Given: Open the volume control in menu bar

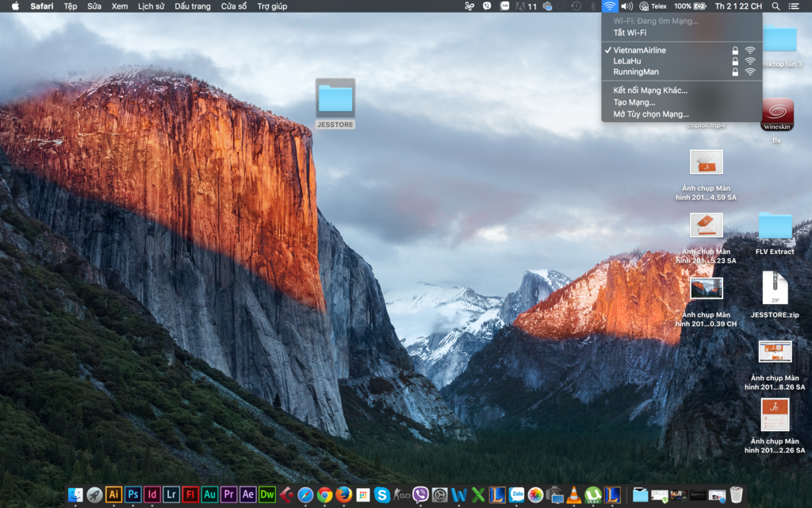Looking at the screenshot, I should tap(626, 6).
